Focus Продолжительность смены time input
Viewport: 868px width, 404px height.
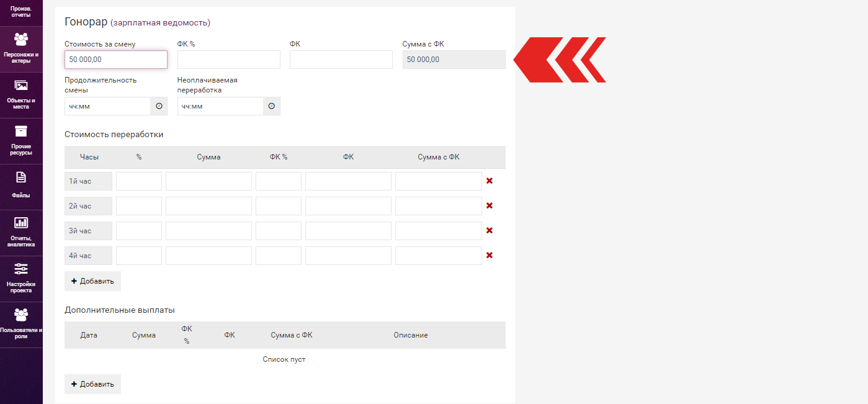click(107, 106)
